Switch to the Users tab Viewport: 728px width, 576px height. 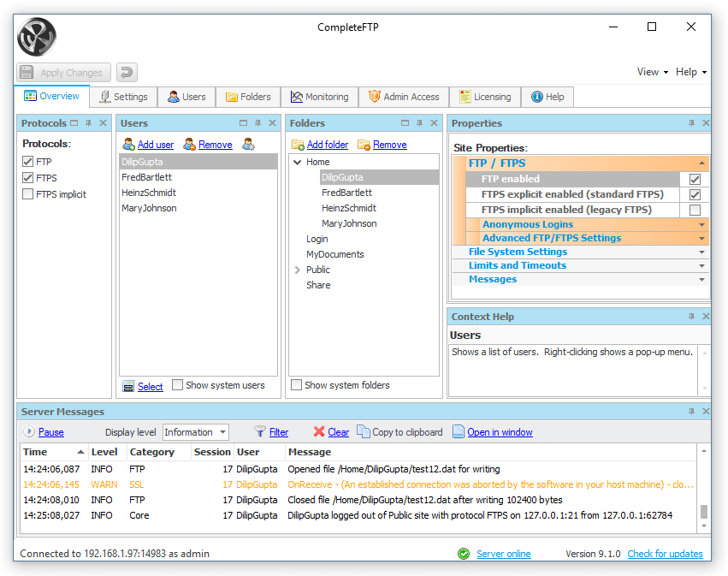(x=186, y=97)
